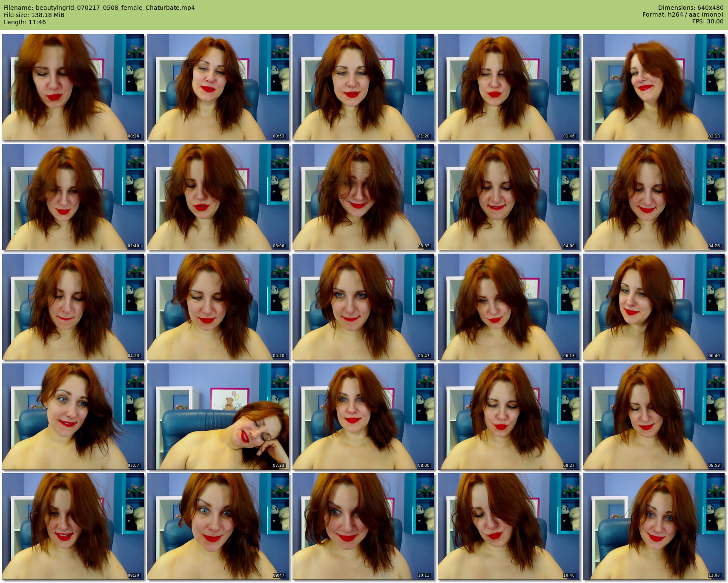Click the thumbnail timestamped 00:26

[73, 87]
